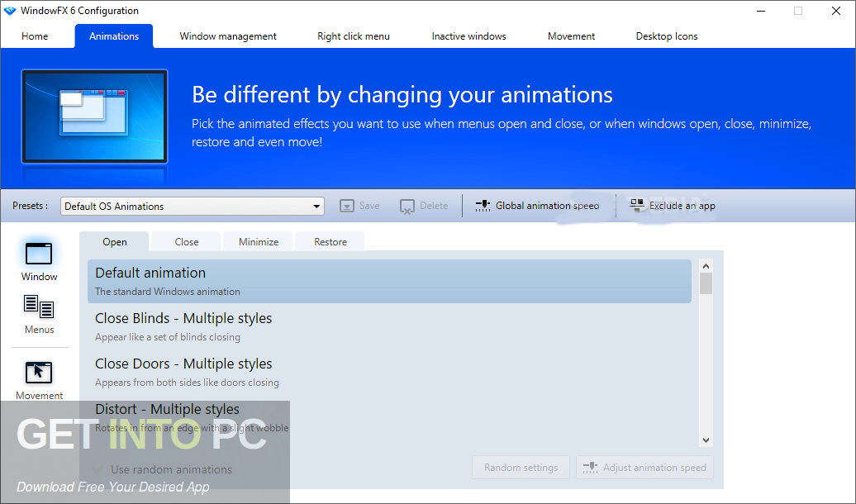Image resolution: width=856 pixels, height=504 pixels.
Task: Click the Global animation speed label
Action: (547, 206)
